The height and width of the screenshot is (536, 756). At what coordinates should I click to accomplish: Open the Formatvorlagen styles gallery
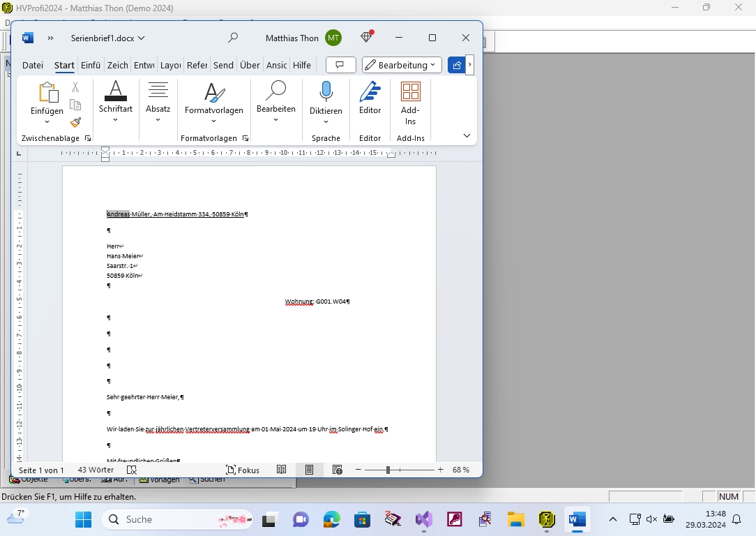point(214,103)
